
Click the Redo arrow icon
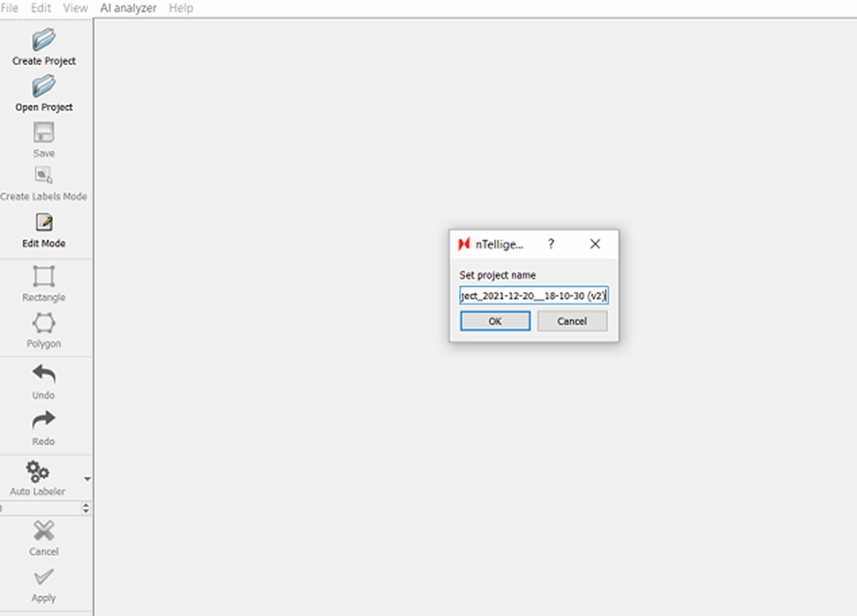click(44, 420)
